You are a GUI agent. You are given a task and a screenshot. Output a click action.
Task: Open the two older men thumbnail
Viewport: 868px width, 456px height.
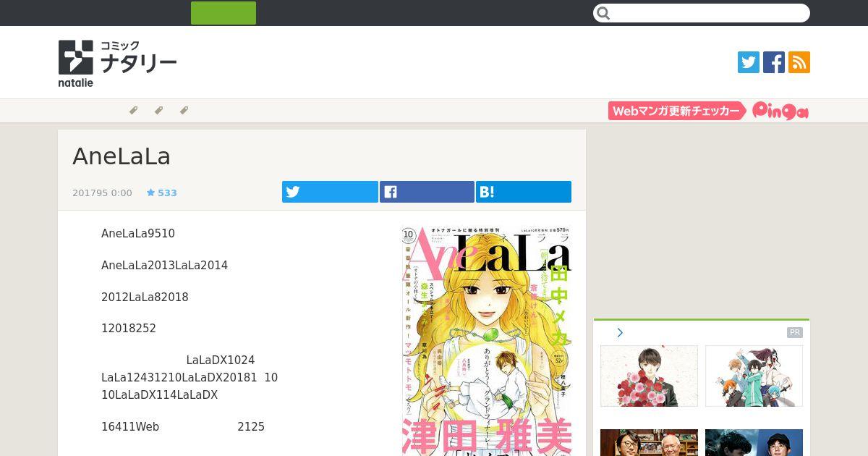click(x=649, y=442)
